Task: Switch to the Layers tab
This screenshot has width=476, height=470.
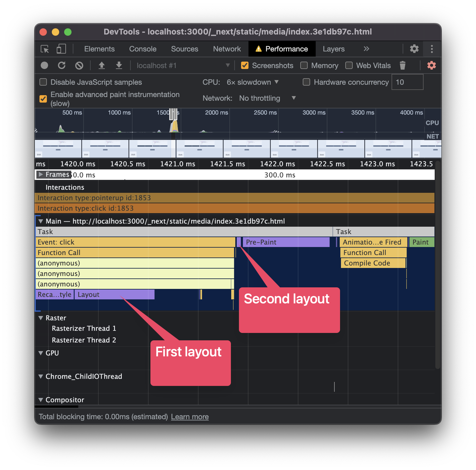Action: click(334, 49)
